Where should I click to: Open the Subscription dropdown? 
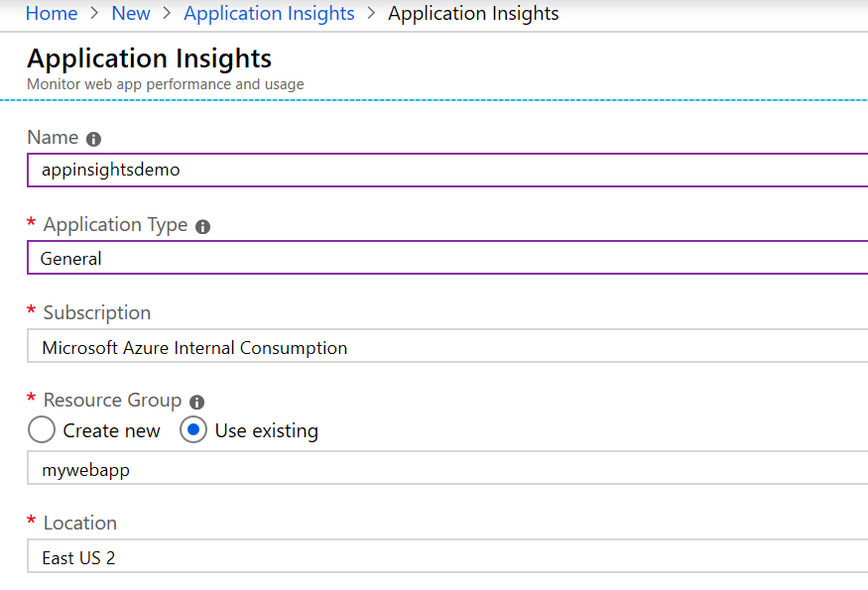pyautogui.click(x=447, y=346)
